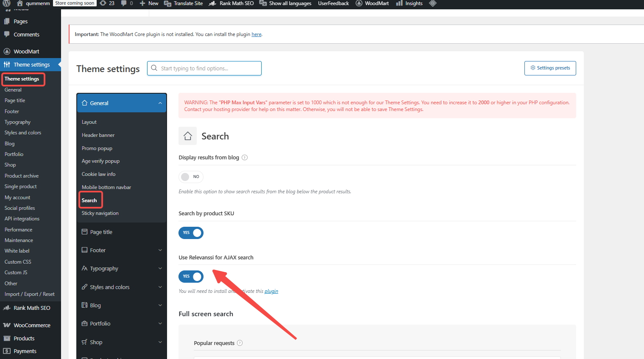Open Social profiles in admin sidebar
Image resolution: width=644 pixels, height=359 pixels.
[20, 208]
